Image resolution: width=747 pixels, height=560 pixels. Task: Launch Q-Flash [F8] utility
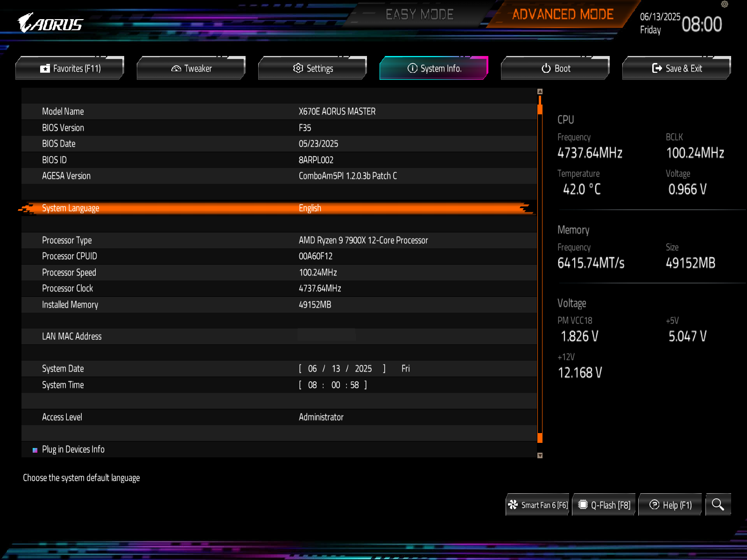click(604, 505)
